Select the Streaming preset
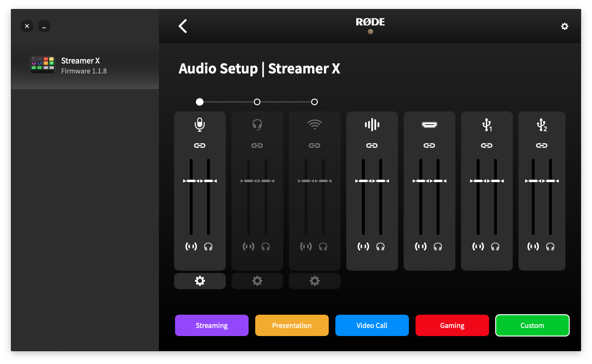Image resolution: width=592 pixels, height=364 pixels. (x=212, y=326)
